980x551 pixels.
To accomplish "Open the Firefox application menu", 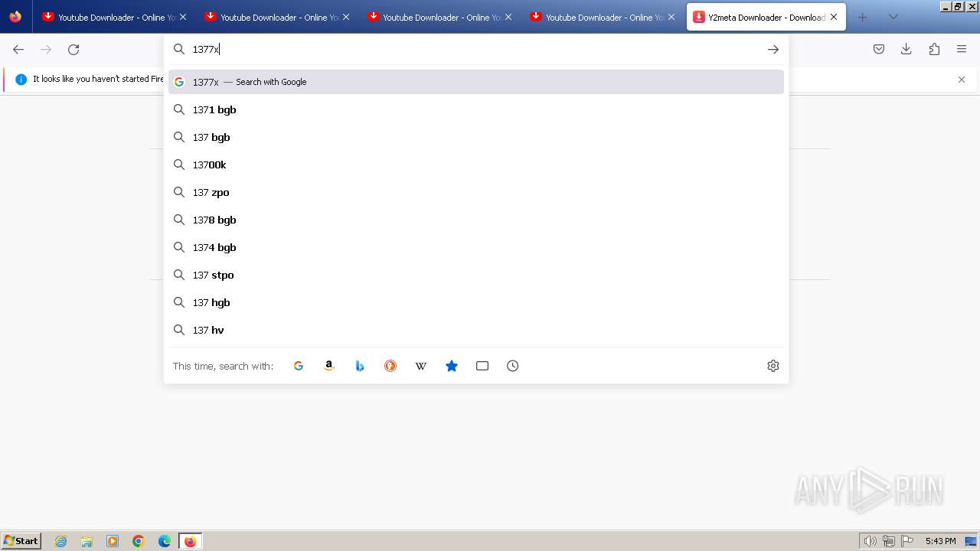I will (x=962, y=49).
